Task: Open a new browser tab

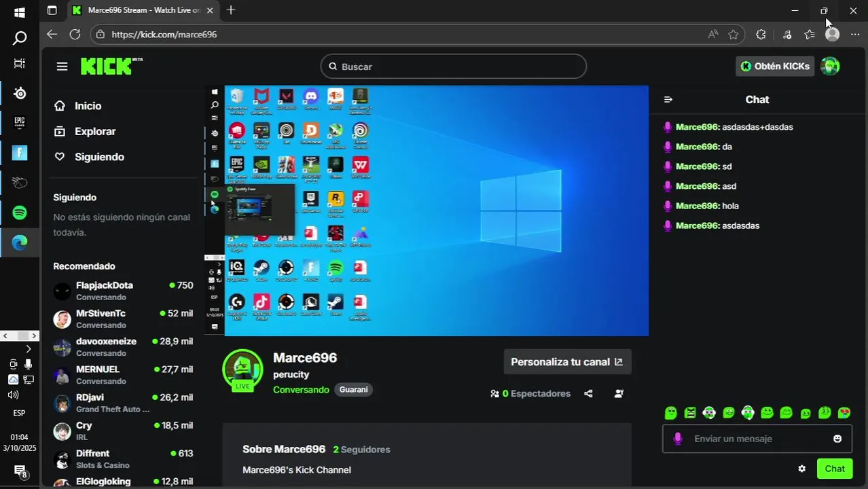Action: click(231, 10)
